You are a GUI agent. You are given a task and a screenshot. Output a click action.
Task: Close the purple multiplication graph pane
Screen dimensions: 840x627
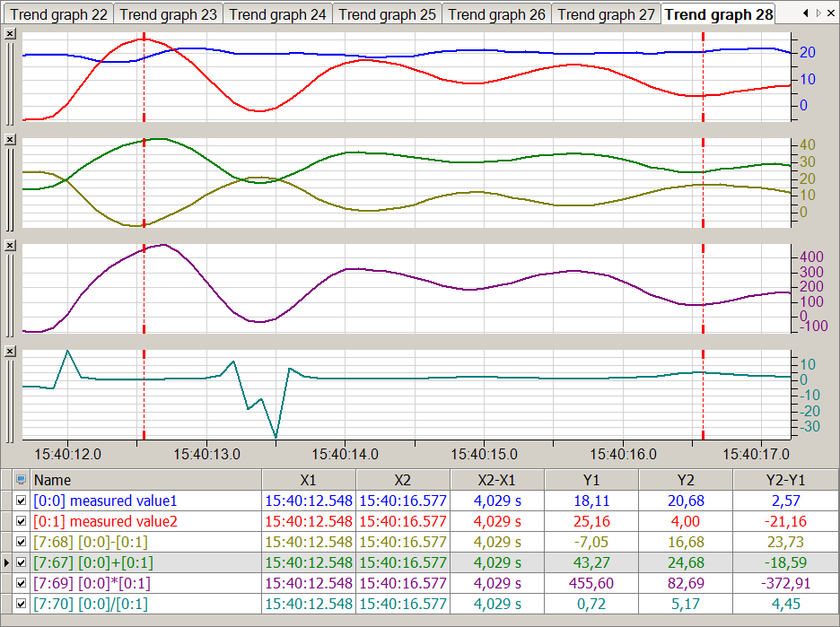click(10, 245)
